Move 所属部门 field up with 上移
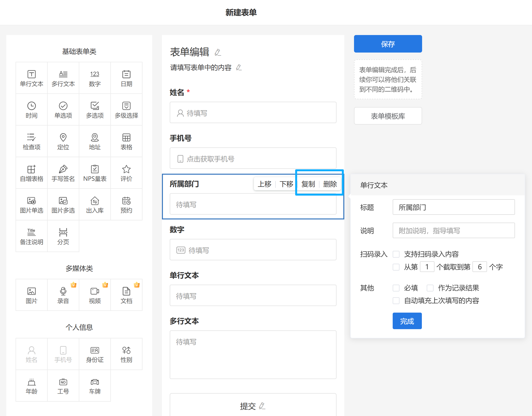The width and height of the screenshot is (532, 416). pos(264,184)
